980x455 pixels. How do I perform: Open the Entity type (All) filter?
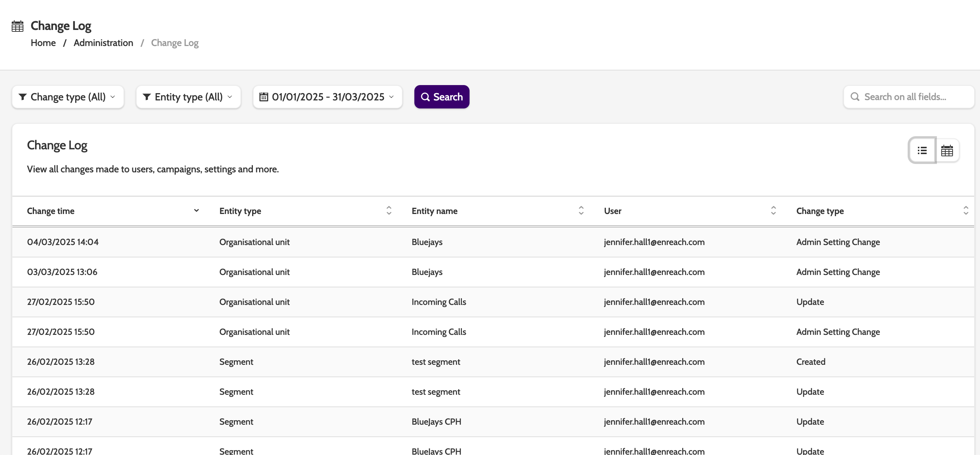188,97
